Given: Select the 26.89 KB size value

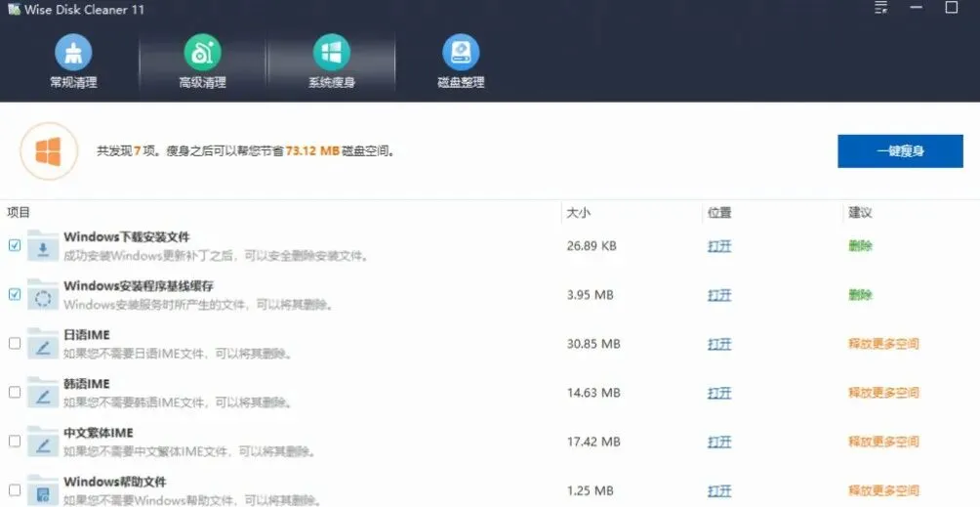Looking at the screenshot, I should 592,246.
